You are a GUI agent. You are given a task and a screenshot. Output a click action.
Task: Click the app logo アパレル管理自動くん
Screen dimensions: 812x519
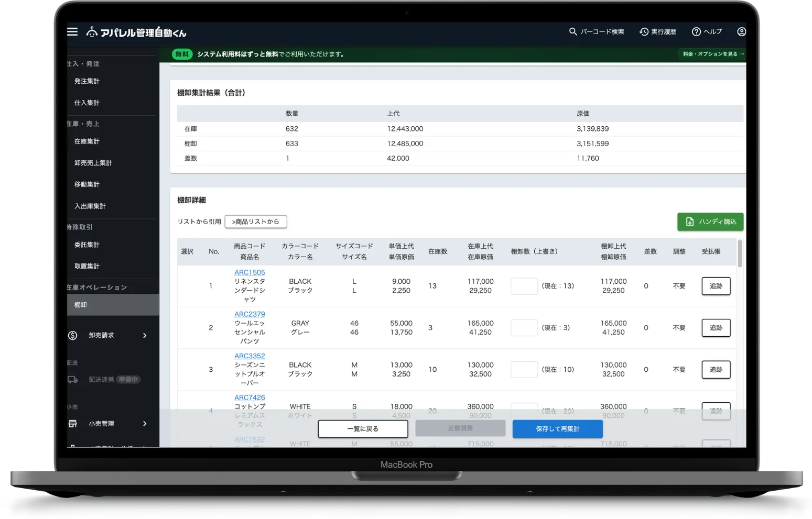click(x=136, y=32)
